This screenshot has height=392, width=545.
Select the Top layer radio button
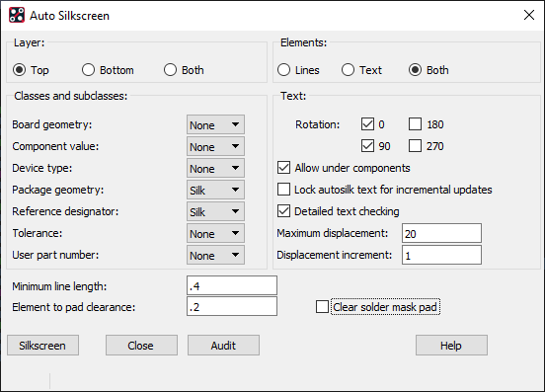(19, 70)
